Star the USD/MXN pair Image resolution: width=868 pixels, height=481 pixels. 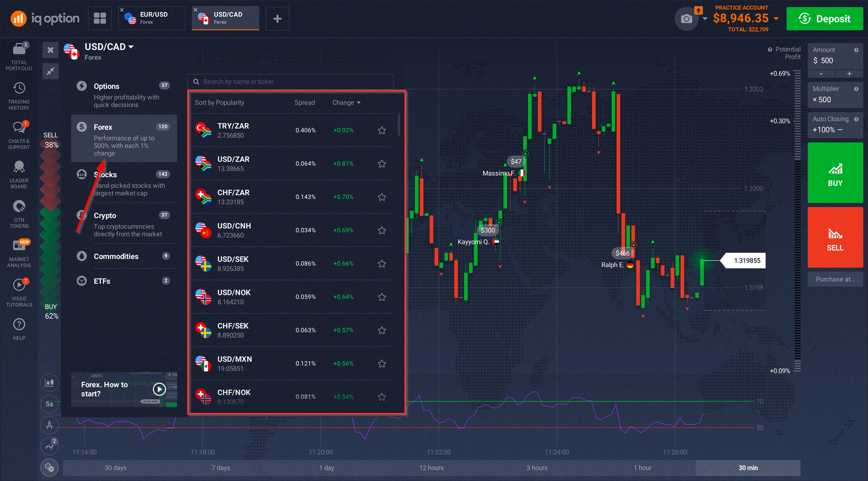pyautogui.click(x=382, y=363)
